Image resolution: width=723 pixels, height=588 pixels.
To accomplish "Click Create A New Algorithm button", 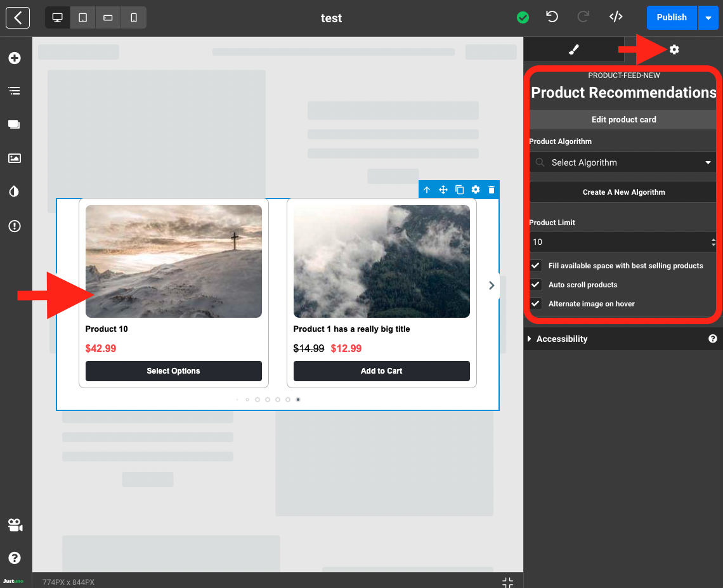I will pos(623,192).
